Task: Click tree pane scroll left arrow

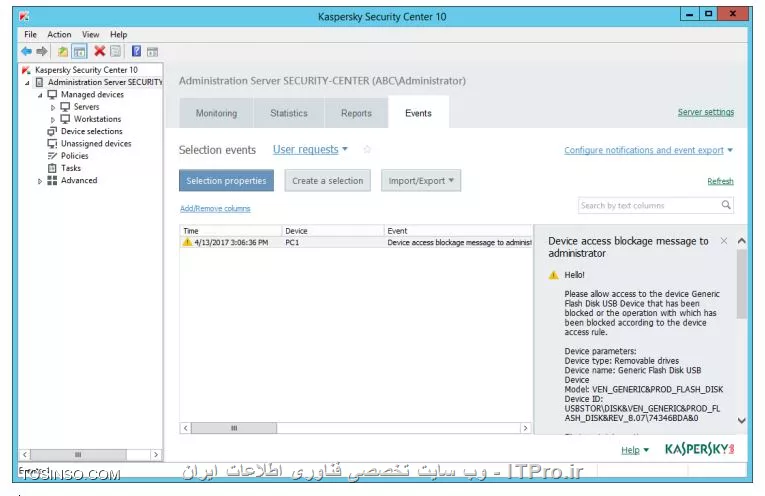Action: tap(25, 455)
